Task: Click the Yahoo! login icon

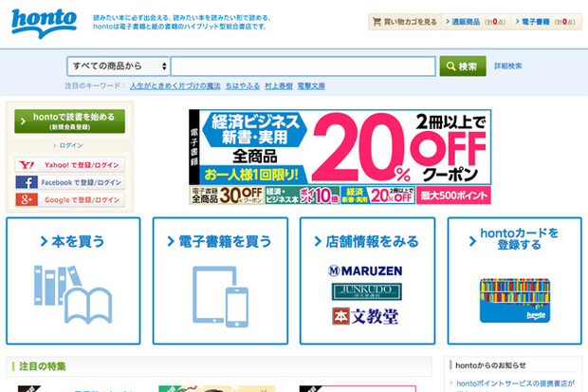Action: (x=27, y=165)
